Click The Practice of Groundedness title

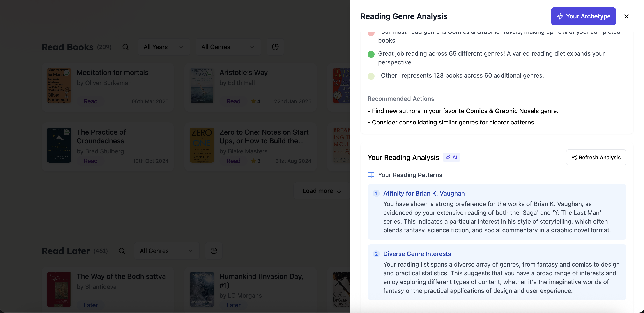pos(101,137)
